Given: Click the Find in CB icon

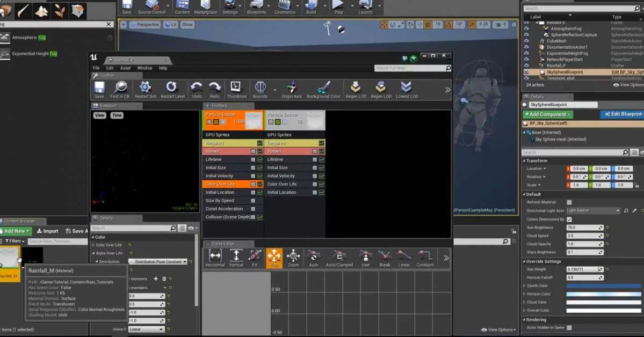Looking at the screenshot, I should click(120, 90).
